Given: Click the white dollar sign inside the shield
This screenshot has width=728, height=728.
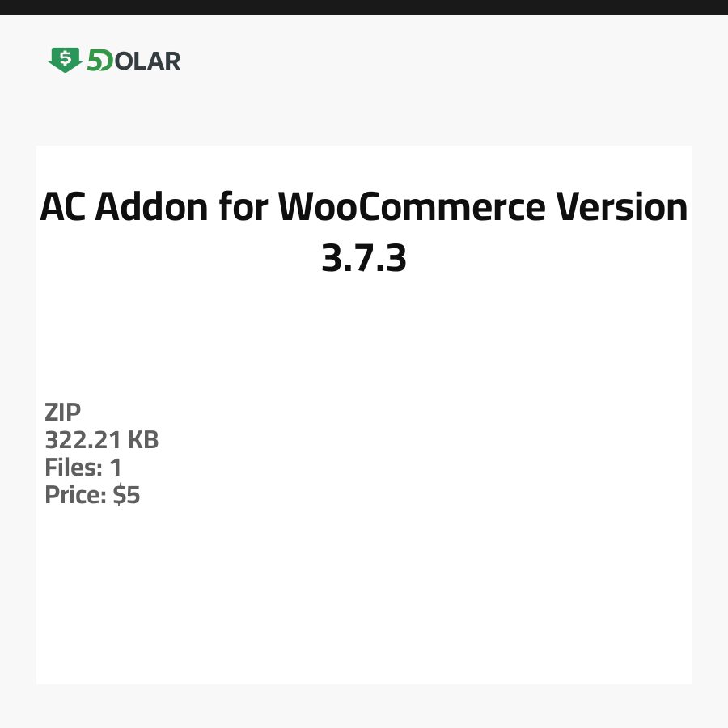Looking at the screenshot, I should coord(65,58).
